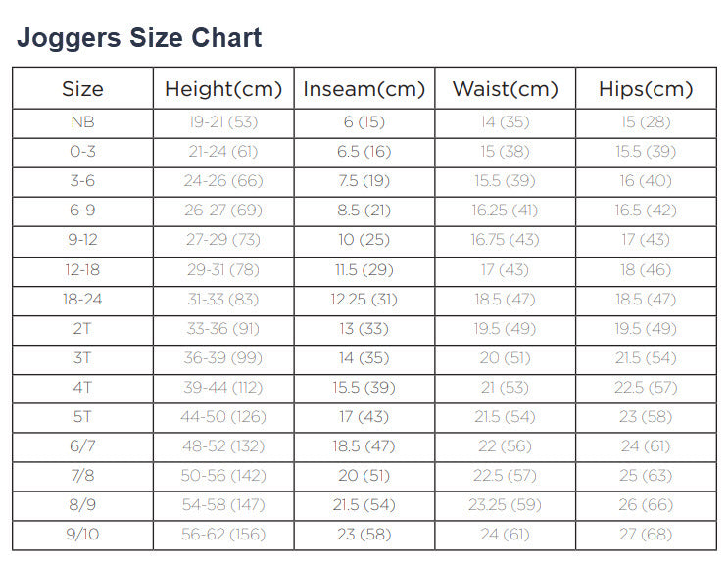Viewport: 728px width, 562px height.
Task: Select waist value 23.25 (59)
Action: 505,505
